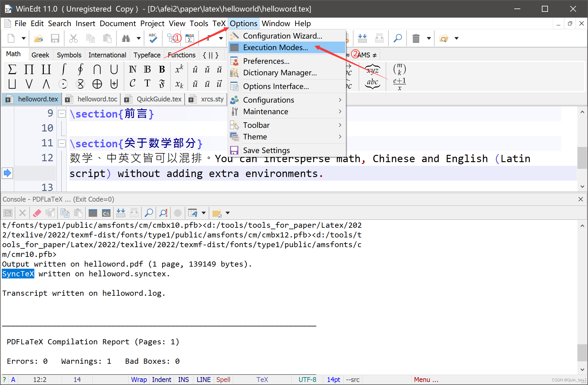588x385 pixels.
Task: Click the ABC spell check icon
Action: pyautogui.click(x=153, y=38)
